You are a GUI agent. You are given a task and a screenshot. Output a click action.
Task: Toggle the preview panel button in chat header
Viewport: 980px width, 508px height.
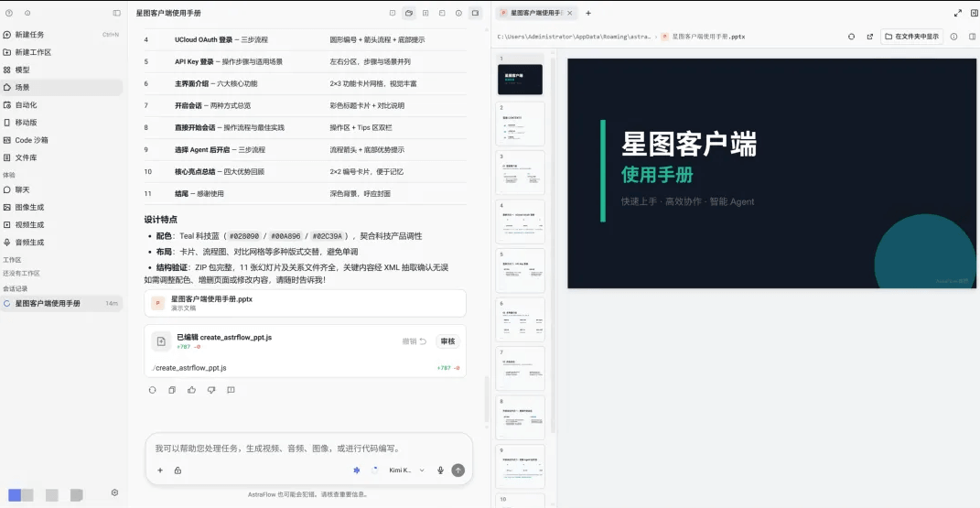pyautogui.click(x=475, y=13)
